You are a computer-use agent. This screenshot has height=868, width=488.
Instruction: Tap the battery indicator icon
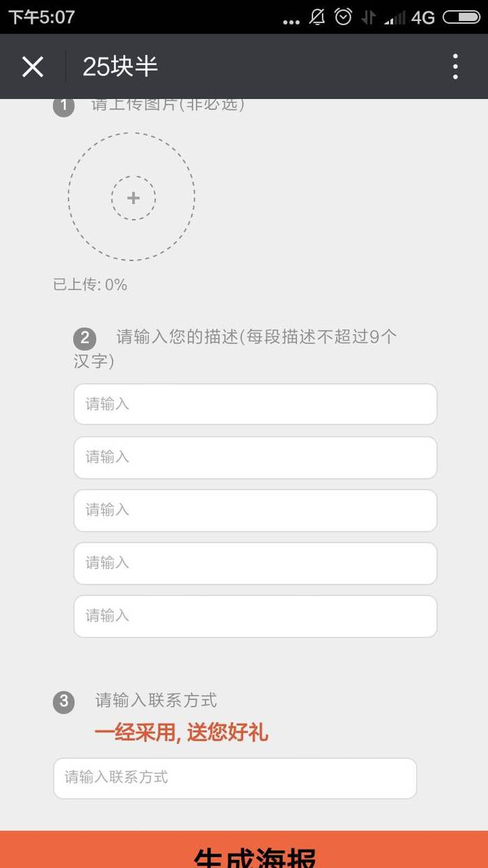click(462, 17)
